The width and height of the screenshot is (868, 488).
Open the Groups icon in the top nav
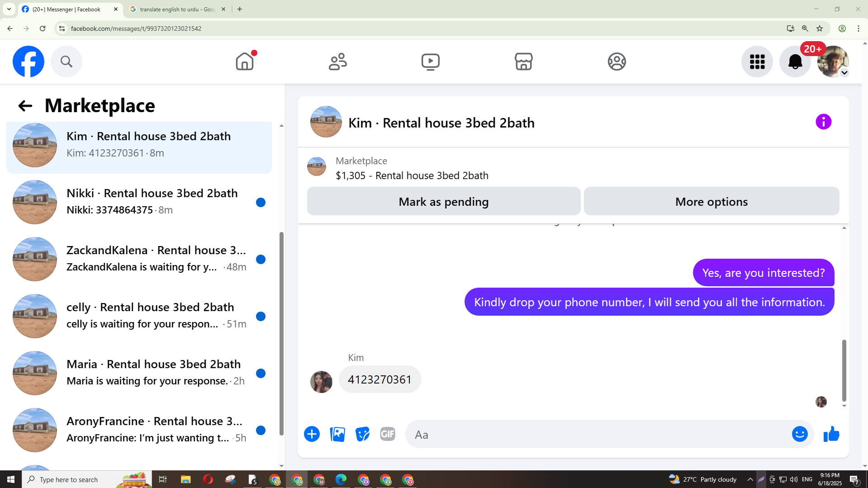tap(617, 62)
